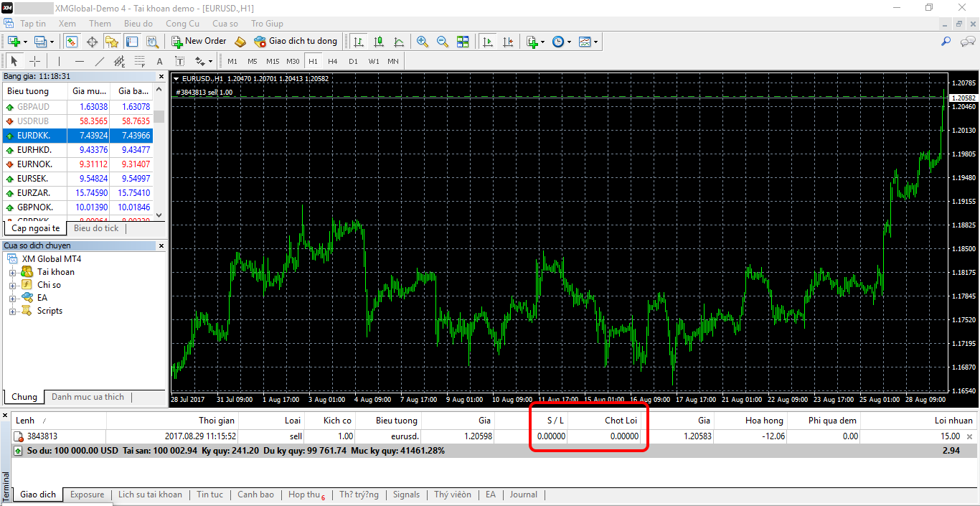This screenshot has height=506, width=980.
Task: Switch to M1 timeframe
Action: coord(232,61)
